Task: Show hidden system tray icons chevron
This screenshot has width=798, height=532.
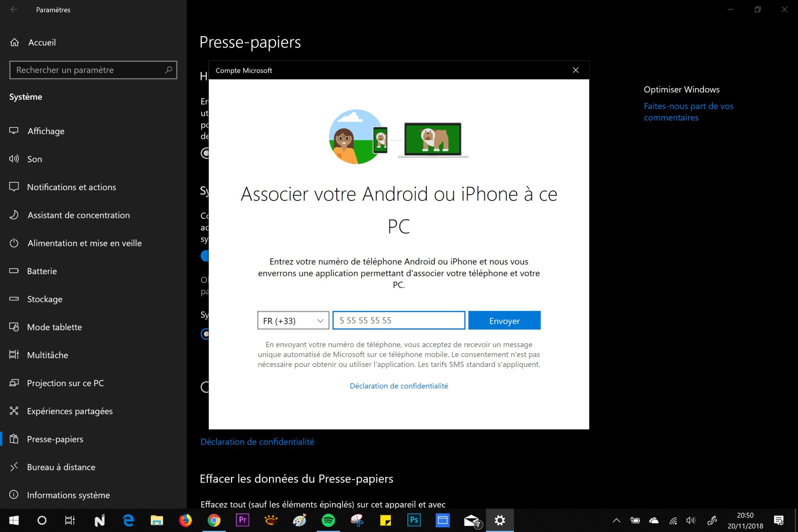Action: pos(616,520)
